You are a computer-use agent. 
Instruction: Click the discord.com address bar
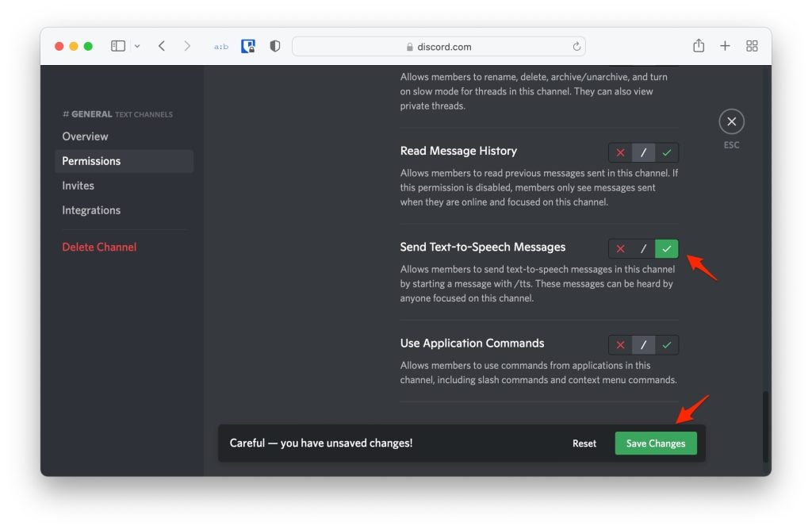tap(439, 47)
